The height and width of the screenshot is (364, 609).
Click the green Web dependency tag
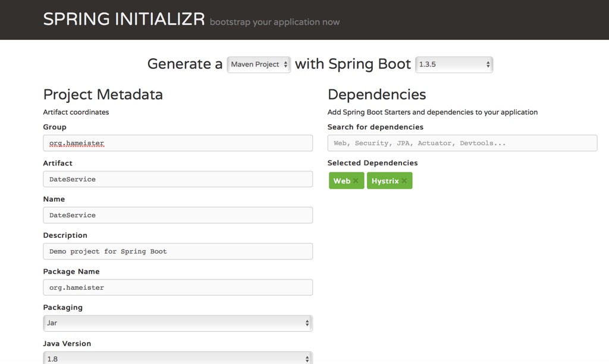[x=341, y=181]
